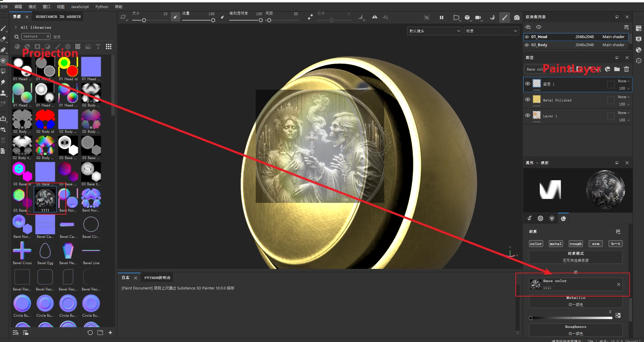This screenshot has height=342, width=644.
Task: Switch to alpha properties checker tab
Action: tap(540, 218)
